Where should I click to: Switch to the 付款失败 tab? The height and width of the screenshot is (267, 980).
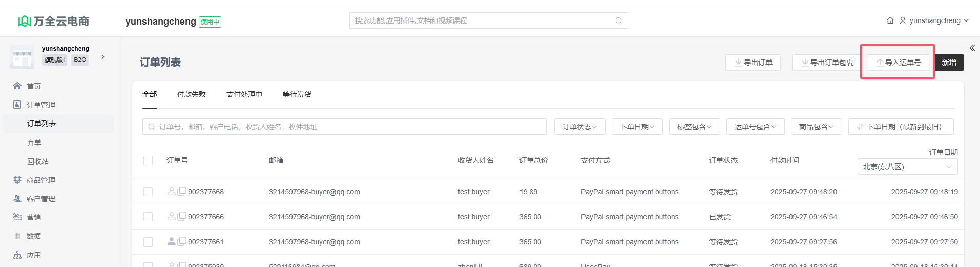coord(191,94)
